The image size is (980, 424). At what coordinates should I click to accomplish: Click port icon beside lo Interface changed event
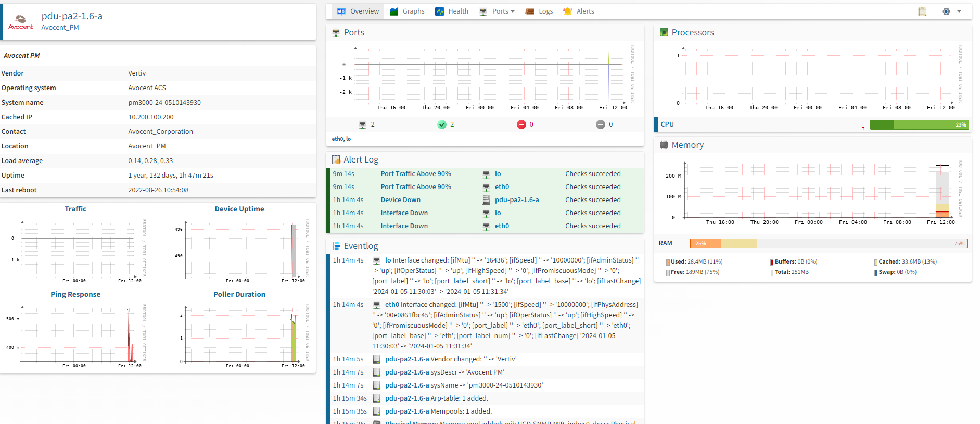(x=376, y=260)
